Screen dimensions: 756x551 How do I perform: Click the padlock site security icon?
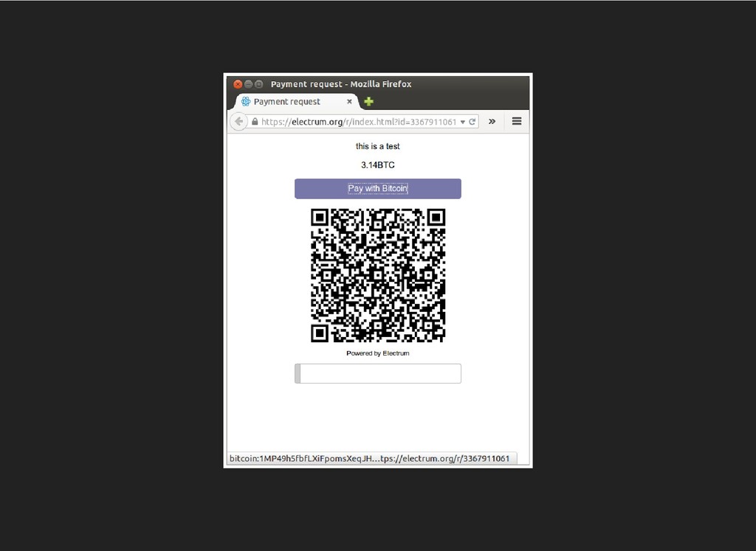pos(255,122)
